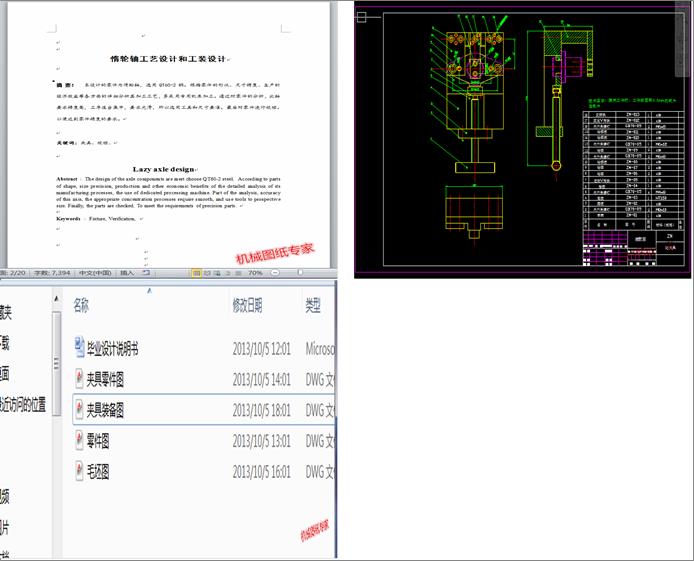
Task: Click the date 2013/10/5 18:01
Action: point(262,411)
